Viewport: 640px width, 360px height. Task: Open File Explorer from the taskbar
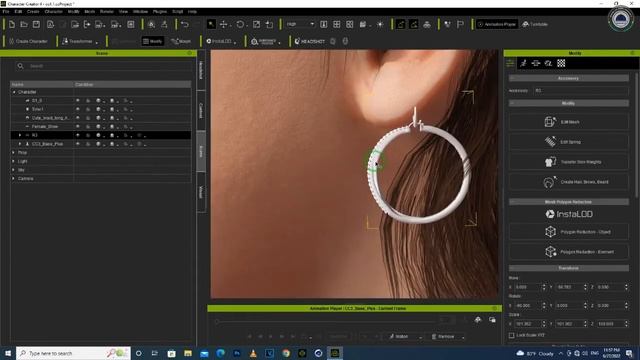point(188,353)
